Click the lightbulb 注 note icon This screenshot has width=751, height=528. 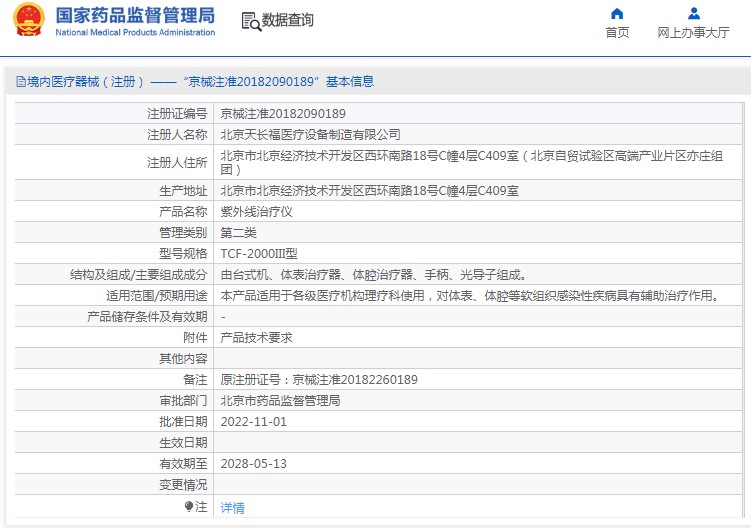[x=189, y=506]
